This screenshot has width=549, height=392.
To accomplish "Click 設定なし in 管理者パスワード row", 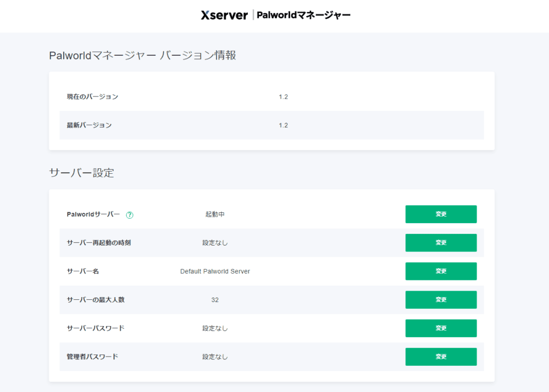I will [215, 357].
